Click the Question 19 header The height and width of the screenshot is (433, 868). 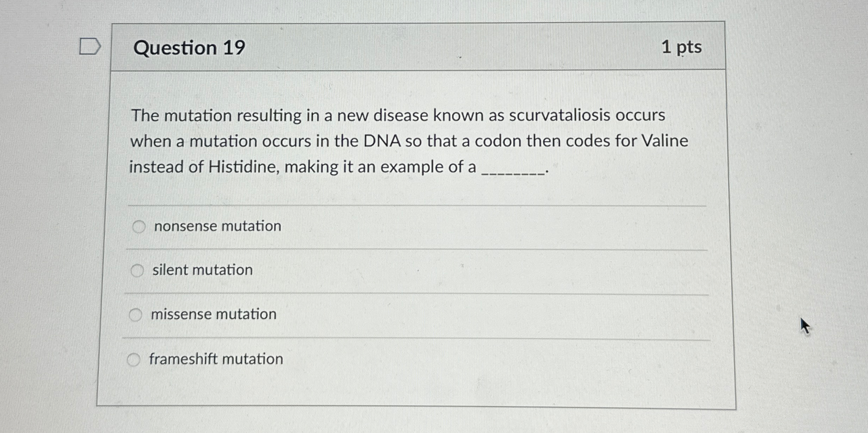[x=190, y=47]
